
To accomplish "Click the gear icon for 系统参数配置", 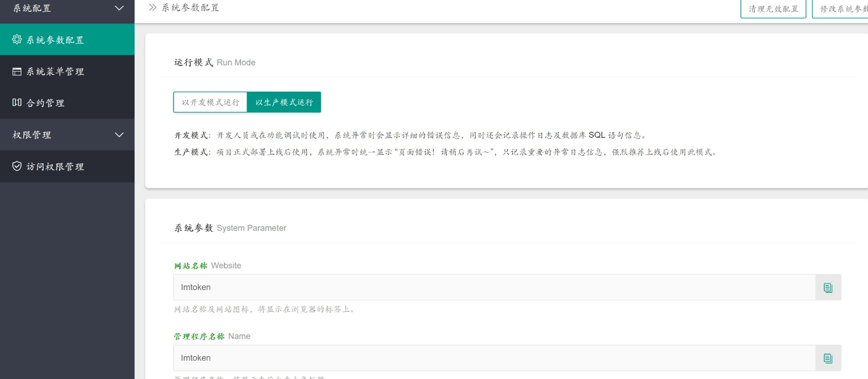I will tap(17, 39).
